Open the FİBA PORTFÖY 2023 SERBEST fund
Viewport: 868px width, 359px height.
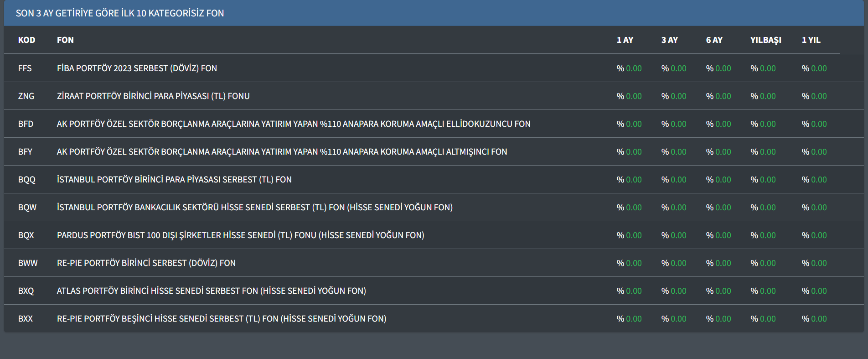137,68
